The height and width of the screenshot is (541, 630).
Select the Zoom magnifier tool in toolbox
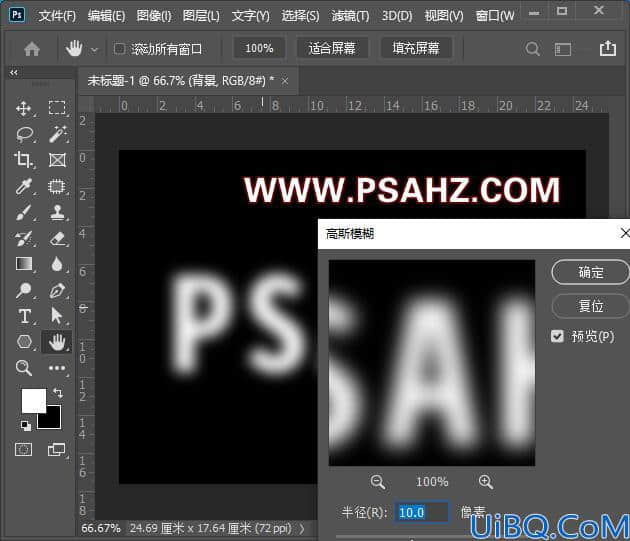pos(23,368)
